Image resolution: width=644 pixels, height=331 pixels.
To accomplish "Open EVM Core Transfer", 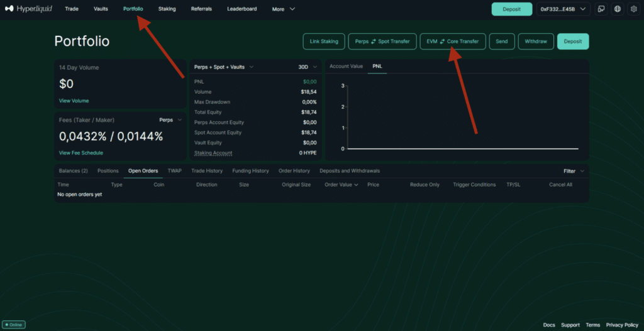I will 453,41.
